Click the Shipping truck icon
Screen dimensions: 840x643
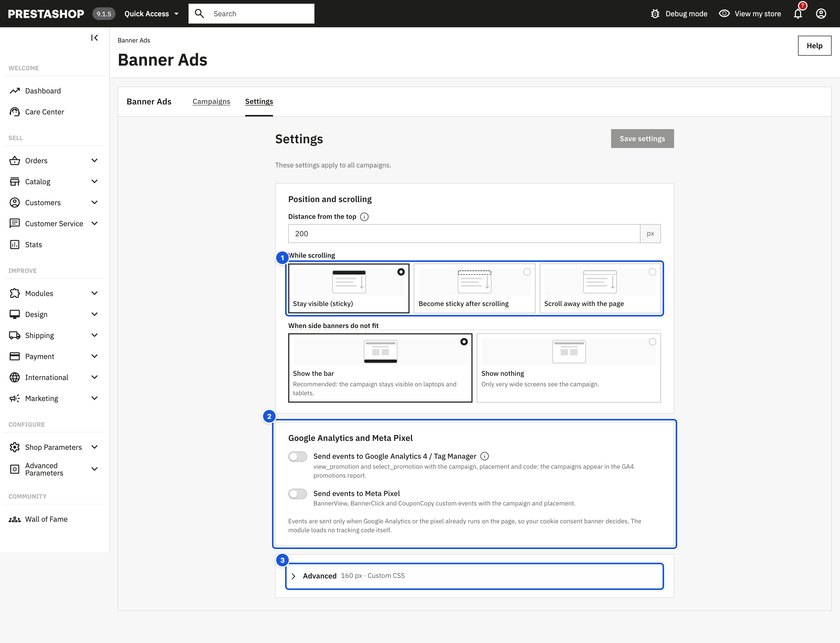pos(14,335)
